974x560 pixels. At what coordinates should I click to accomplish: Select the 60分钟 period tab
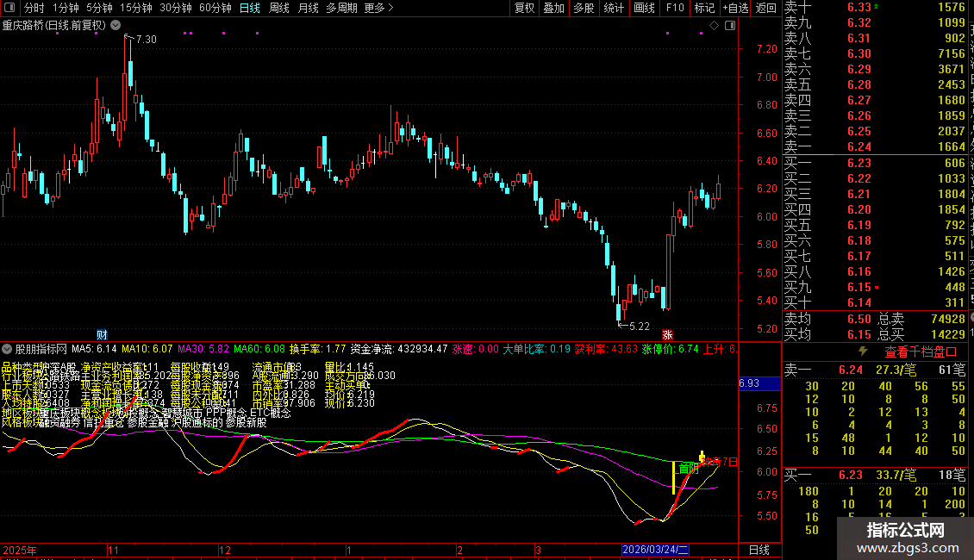215,8
